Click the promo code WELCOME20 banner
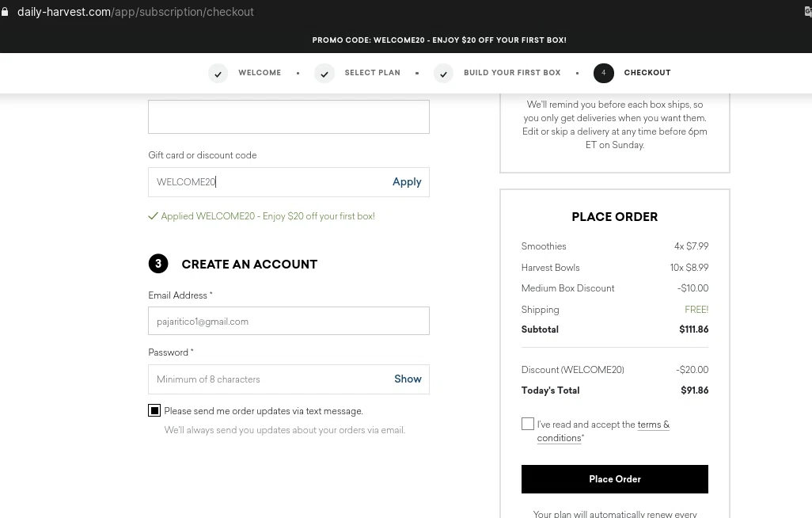812x518 pixels. pos(439,40)
